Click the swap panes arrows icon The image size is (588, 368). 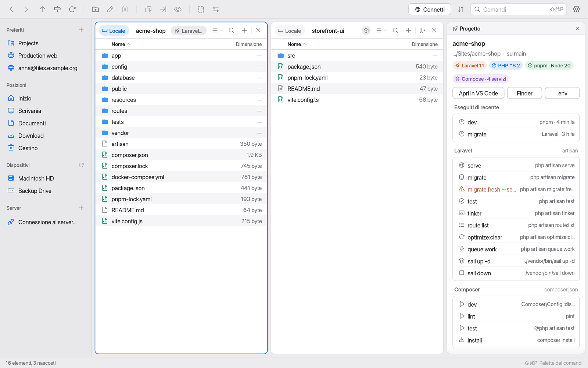coord(216,9)
